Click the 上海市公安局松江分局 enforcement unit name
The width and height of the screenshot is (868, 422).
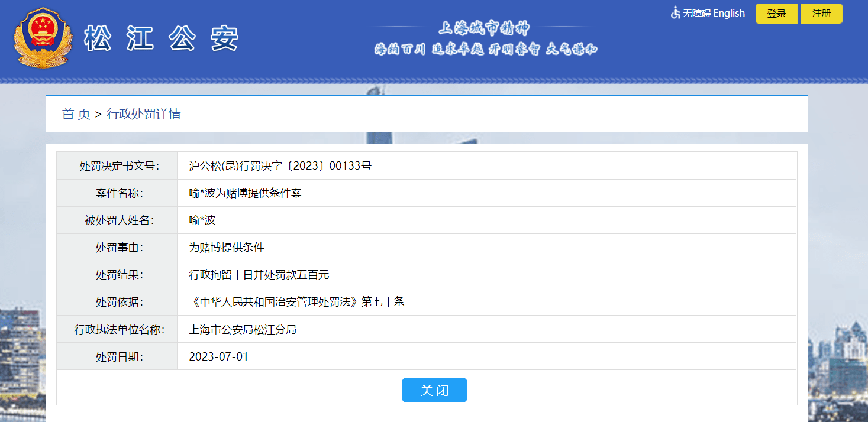point(244,329)
